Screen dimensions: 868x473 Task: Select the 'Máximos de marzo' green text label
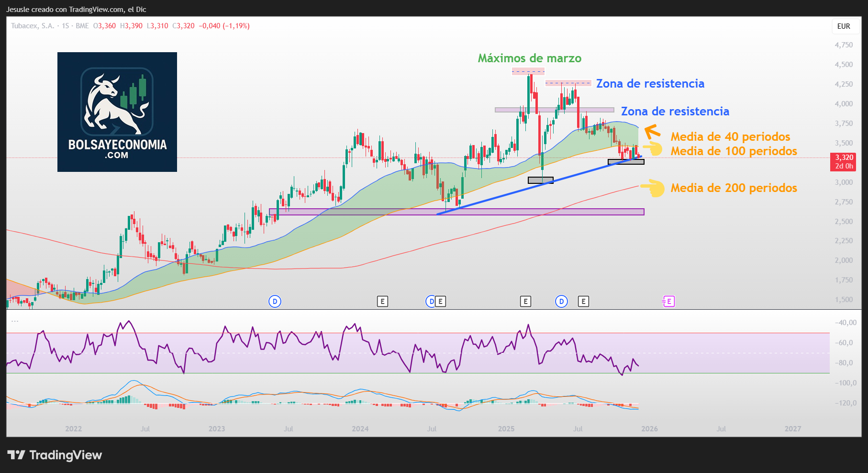click(529, 58)
